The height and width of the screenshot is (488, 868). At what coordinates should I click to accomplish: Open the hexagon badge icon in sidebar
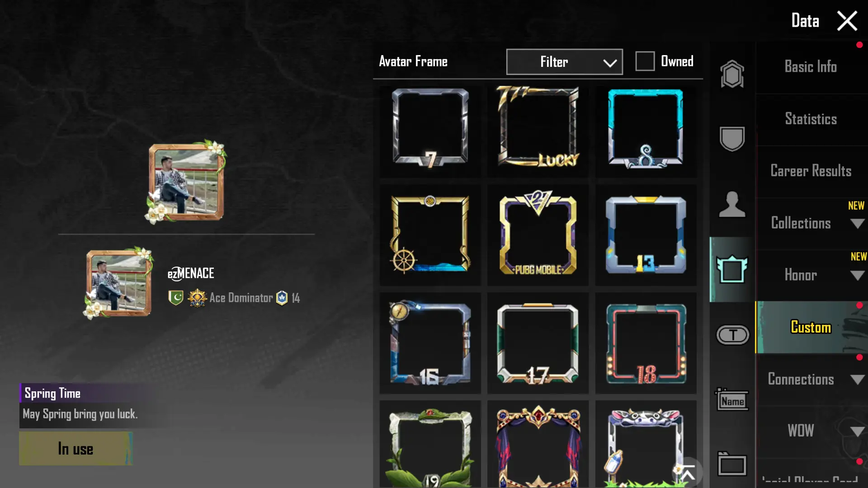coord(732,74)
